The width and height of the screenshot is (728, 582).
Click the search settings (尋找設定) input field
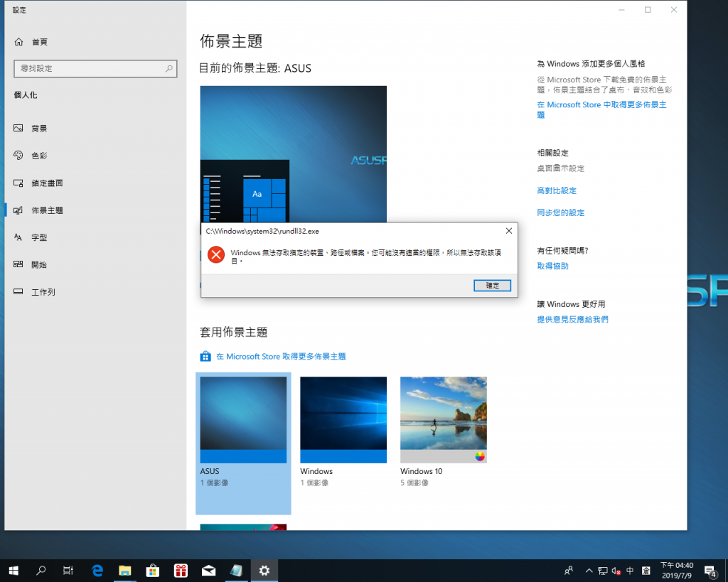[x=96, y=69]
